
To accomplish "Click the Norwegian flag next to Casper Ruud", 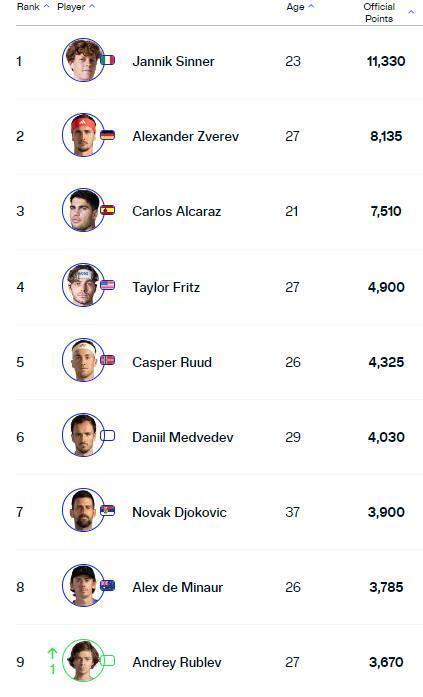I will tap(108, 360).
